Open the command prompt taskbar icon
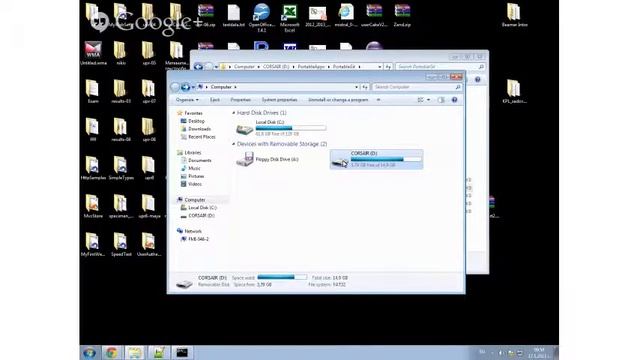Viewport: 640px width, 360px height. [182, 353]
